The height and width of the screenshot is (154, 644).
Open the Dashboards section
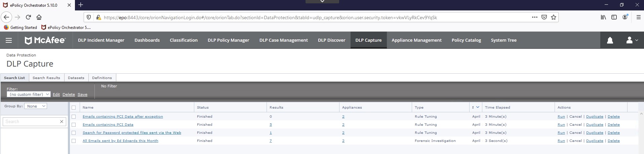point(147,40)
